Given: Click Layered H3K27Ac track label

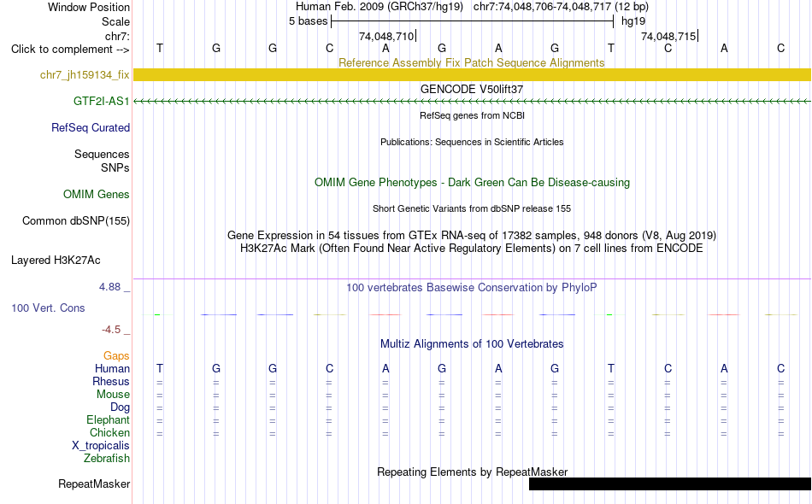Looking at the screenshot, I should [x=56, y=261].
